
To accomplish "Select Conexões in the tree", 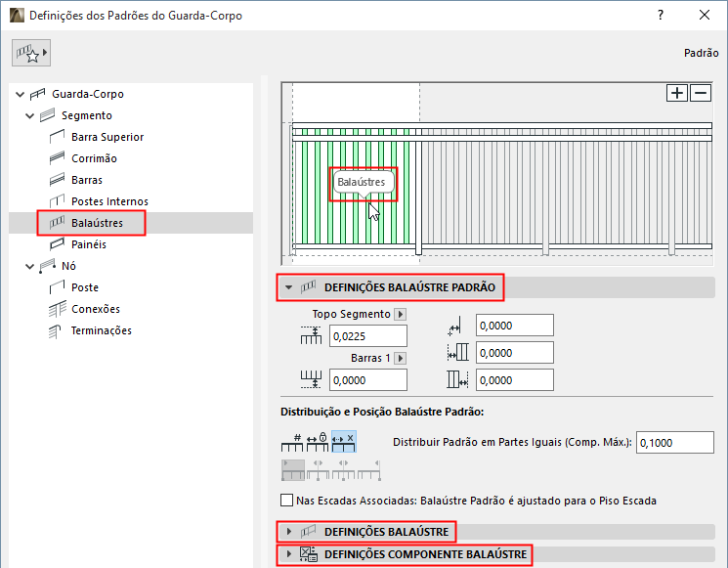I will point(96,309).
